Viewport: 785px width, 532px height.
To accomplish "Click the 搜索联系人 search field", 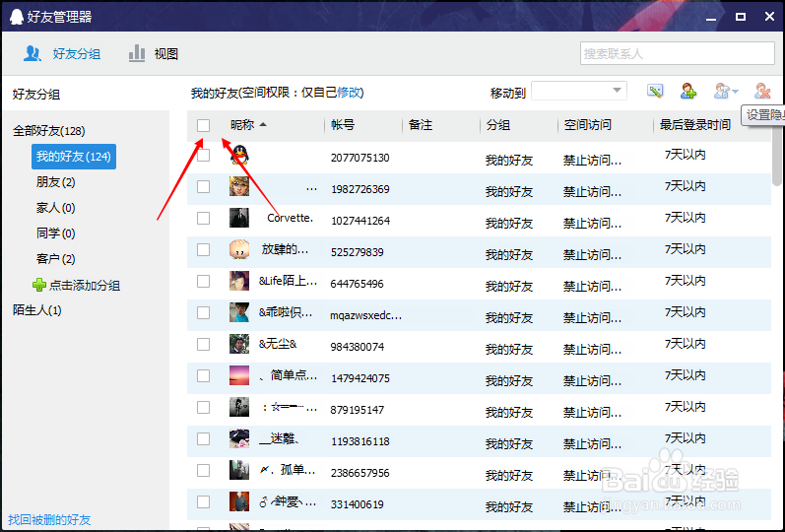I will tap(678, 53).
